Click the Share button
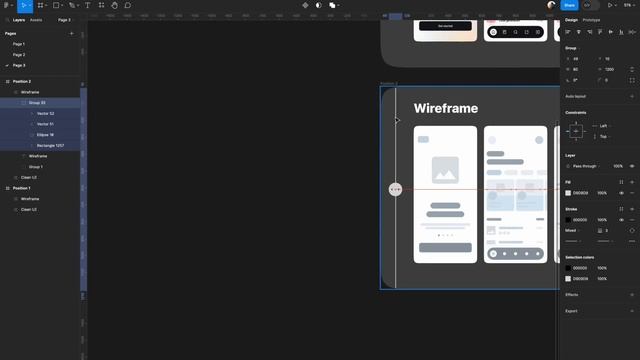The image size is (640, 360). pos(569,5)
